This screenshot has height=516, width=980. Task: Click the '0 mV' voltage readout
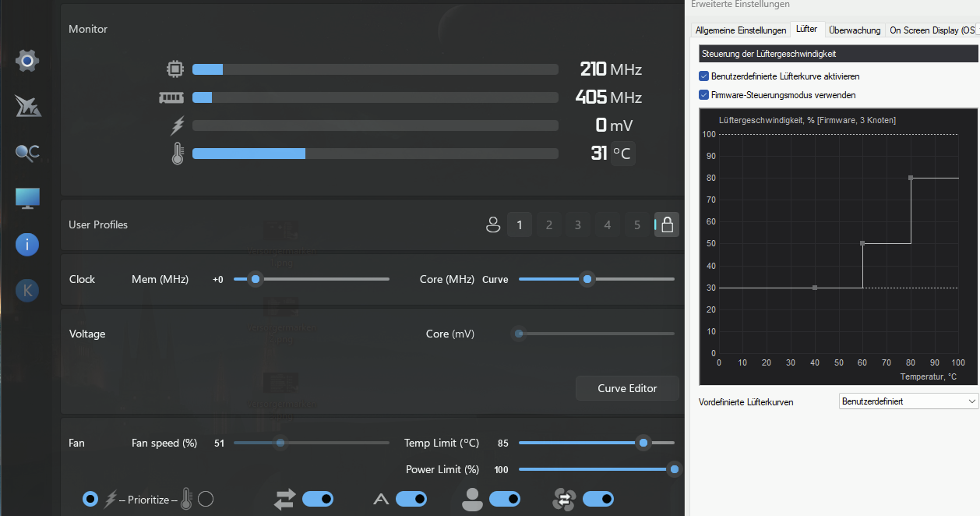click(x=614, y=125)
